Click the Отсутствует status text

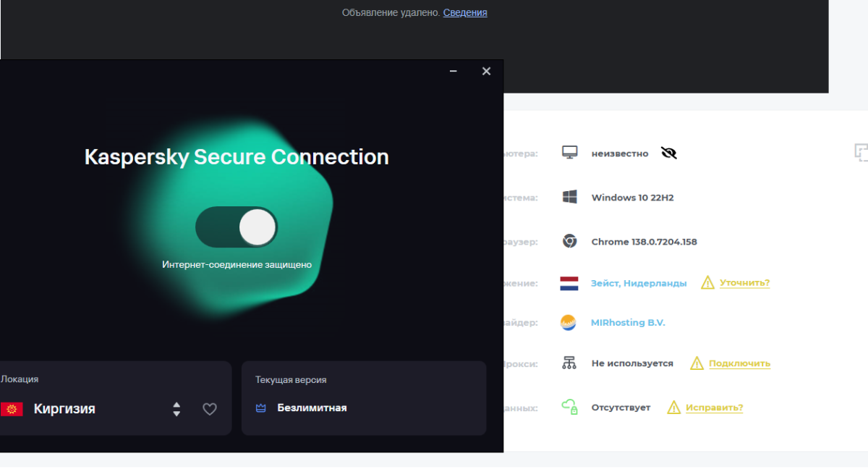[x=621, y=408]
